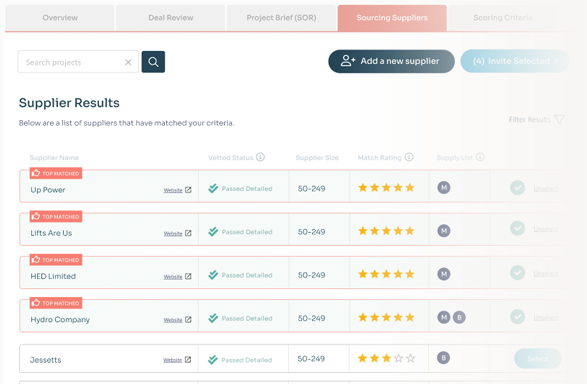Click Select button for Jessetts

[538, 359]
